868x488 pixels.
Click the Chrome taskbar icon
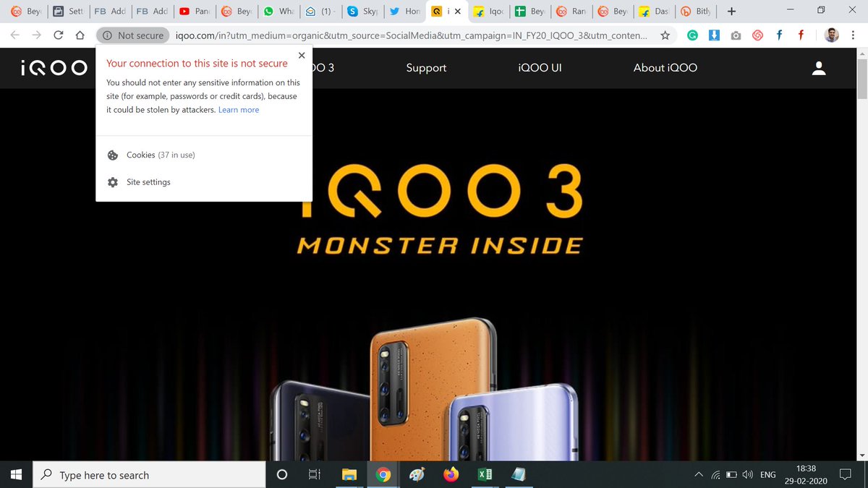click(383, 475)
